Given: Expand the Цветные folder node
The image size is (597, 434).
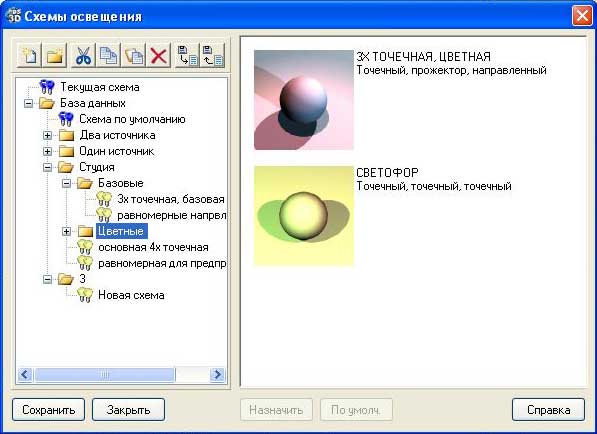Looking at the screenshot, I should pos(66,231).
